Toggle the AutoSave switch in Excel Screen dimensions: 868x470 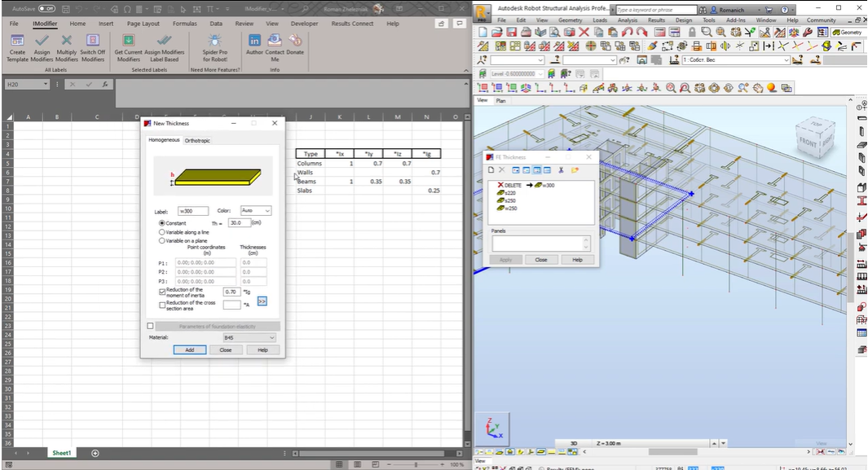pos(47,8)
